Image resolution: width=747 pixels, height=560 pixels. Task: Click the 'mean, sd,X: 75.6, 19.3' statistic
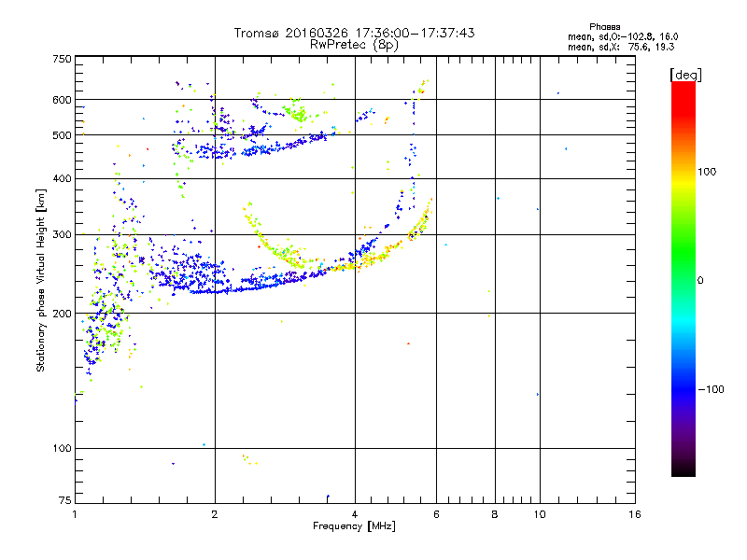[621, 47]
